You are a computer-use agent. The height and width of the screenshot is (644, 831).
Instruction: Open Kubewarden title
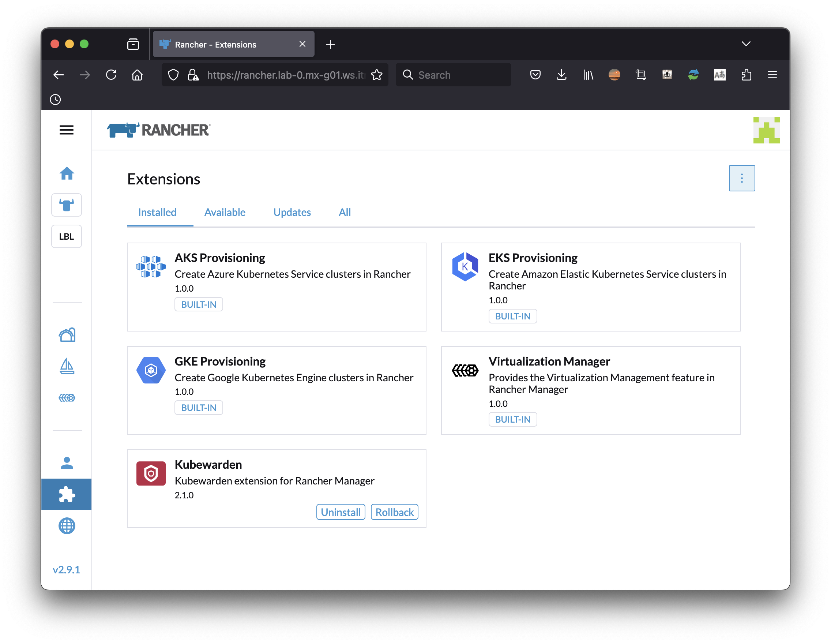coord(208,464)
